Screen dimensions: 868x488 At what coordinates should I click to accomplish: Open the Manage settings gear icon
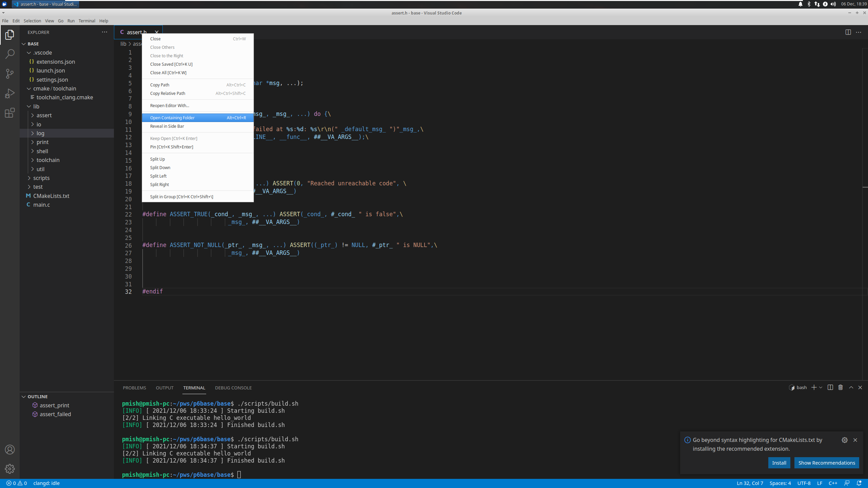point(9,469)
